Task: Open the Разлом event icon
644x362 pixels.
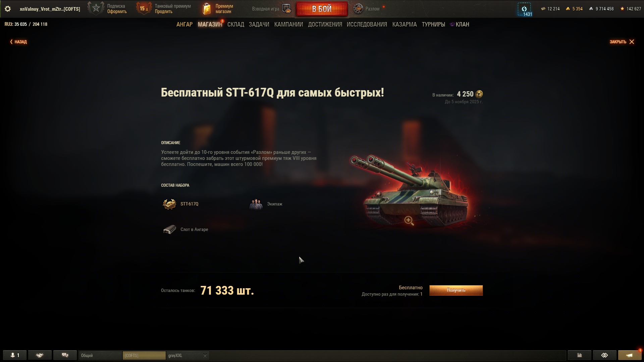Action: pyautogui.click(x=358, y=9)
